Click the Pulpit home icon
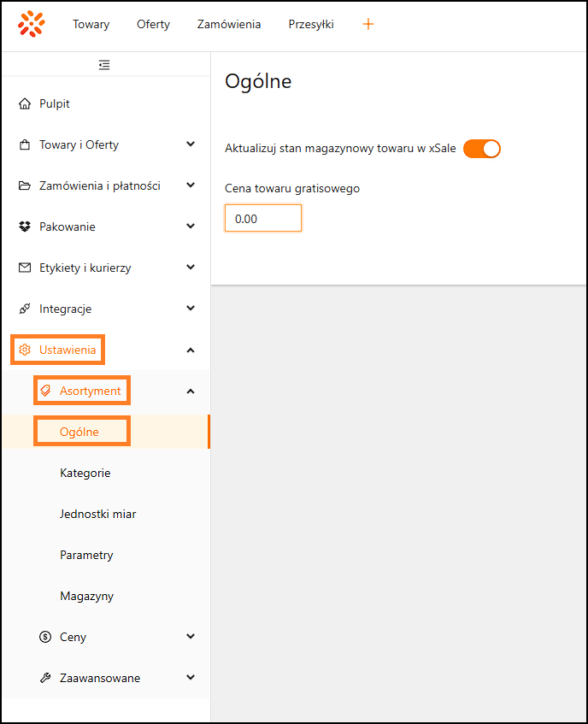The image size is (588, 724). point(25,104)
